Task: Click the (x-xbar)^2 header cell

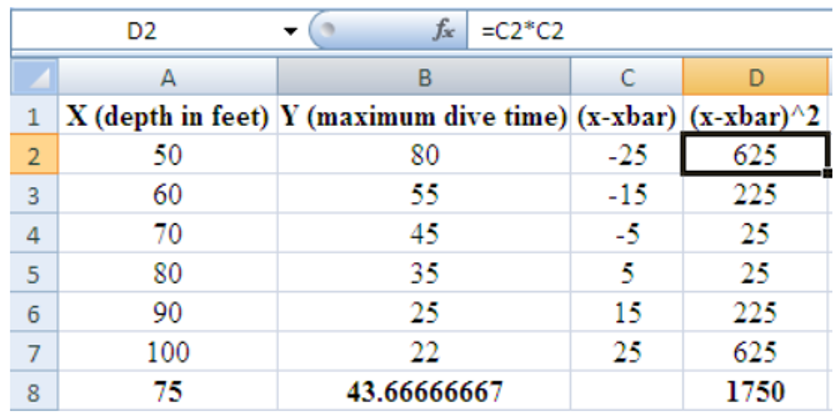Action: click(x=755, y=116)
